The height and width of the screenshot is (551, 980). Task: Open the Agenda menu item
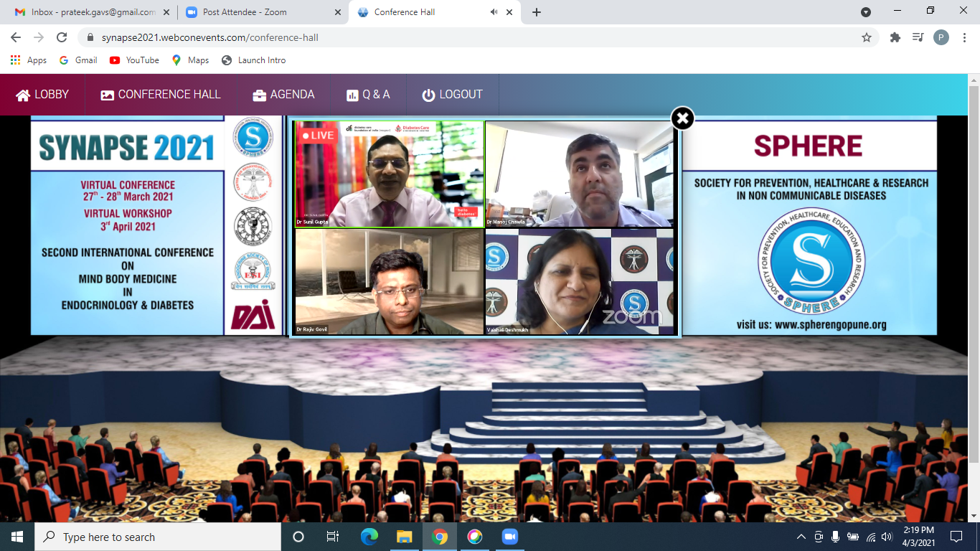(283, 95)
